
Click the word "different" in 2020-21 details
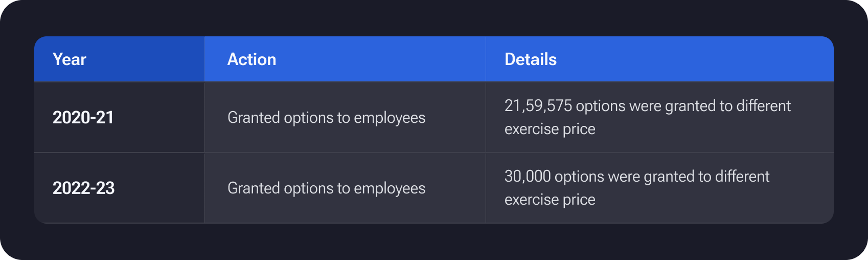(x=763, y=106)
